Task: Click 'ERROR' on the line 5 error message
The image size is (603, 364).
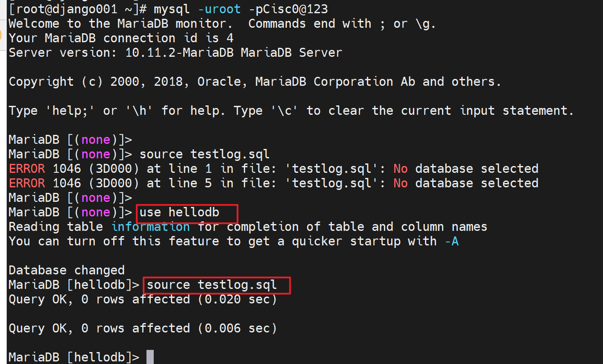Action: 27,183
